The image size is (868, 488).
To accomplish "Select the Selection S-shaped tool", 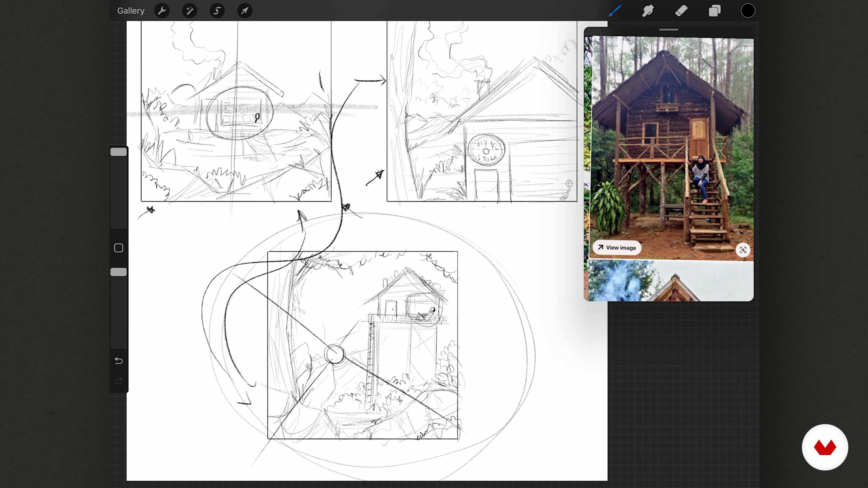I will tap(217, 11).
